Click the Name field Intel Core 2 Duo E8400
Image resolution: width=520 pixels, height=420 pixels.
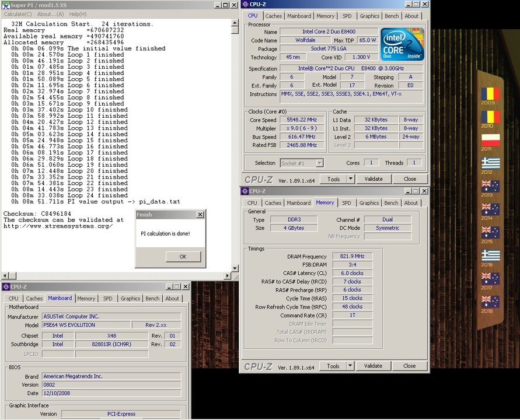pyautogui.click(x=329, y=32)
